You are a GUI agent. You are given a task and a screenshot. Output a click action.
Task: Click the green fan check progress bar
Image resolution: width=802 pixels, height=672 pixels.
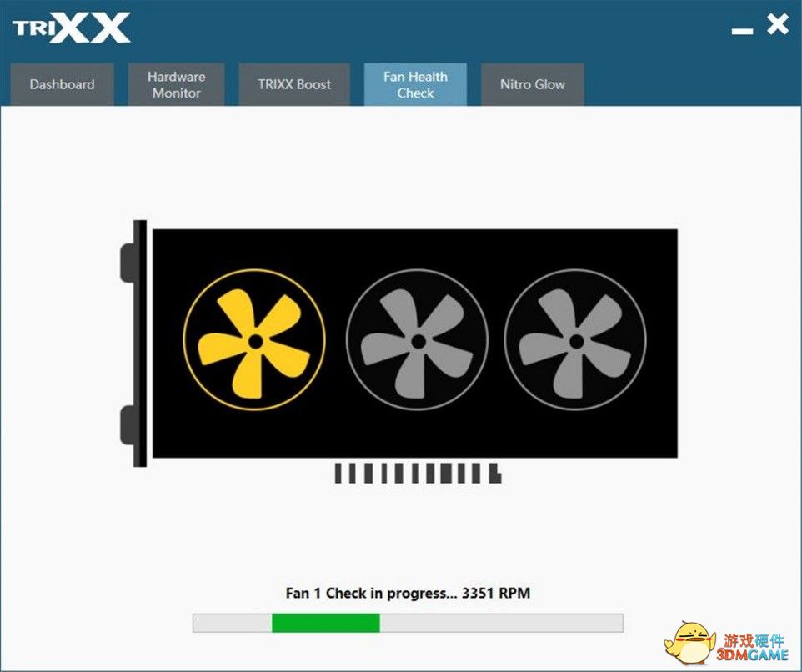pos(408,623)
